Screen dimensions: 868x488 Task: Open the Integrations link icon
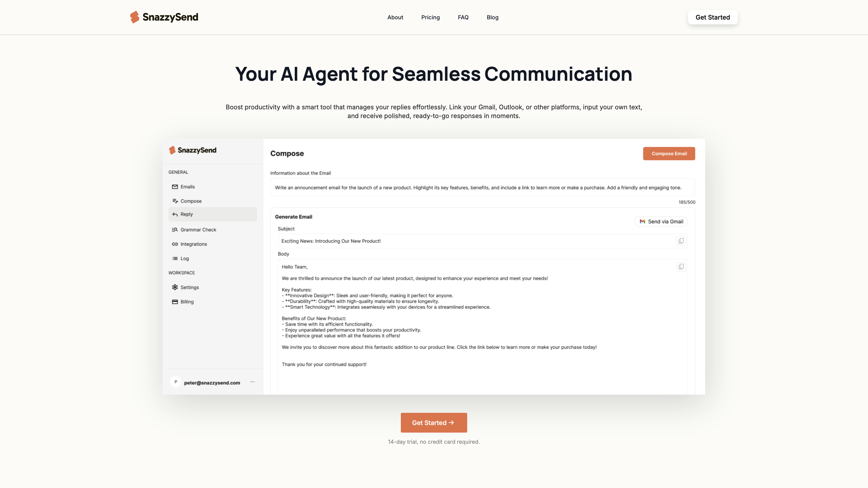click(x=175, y=244)
